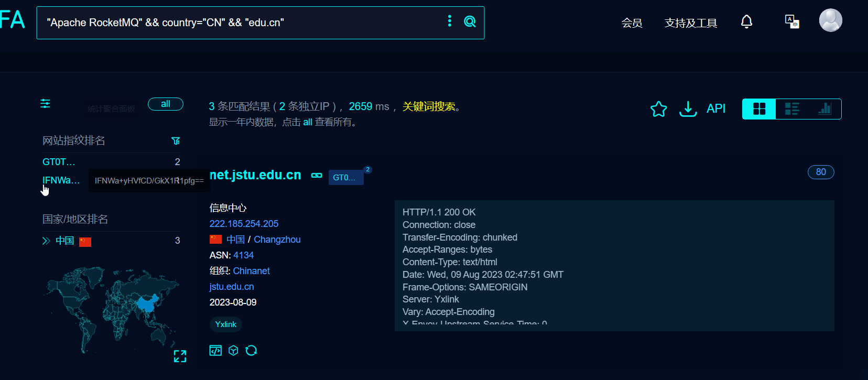Open the language translation icon
Screen dimensions: 868x380
[791, 22]
